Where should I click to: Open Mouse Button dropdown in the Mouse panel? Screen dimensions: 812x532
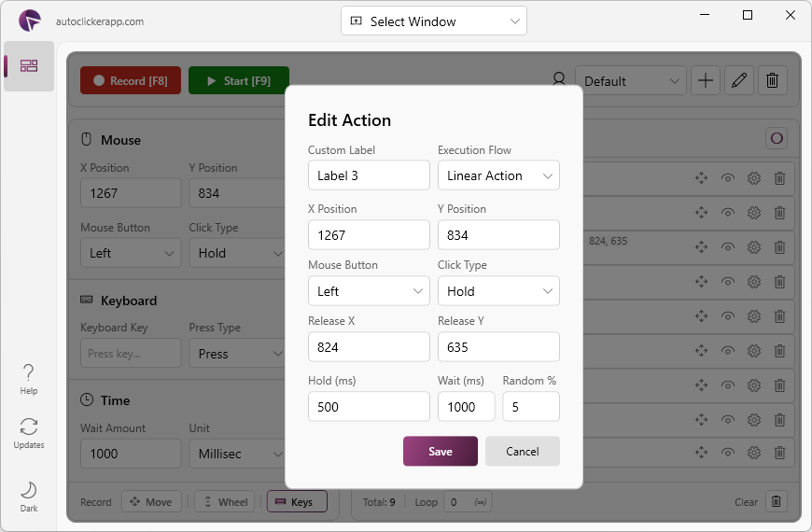tap(131, 253)
